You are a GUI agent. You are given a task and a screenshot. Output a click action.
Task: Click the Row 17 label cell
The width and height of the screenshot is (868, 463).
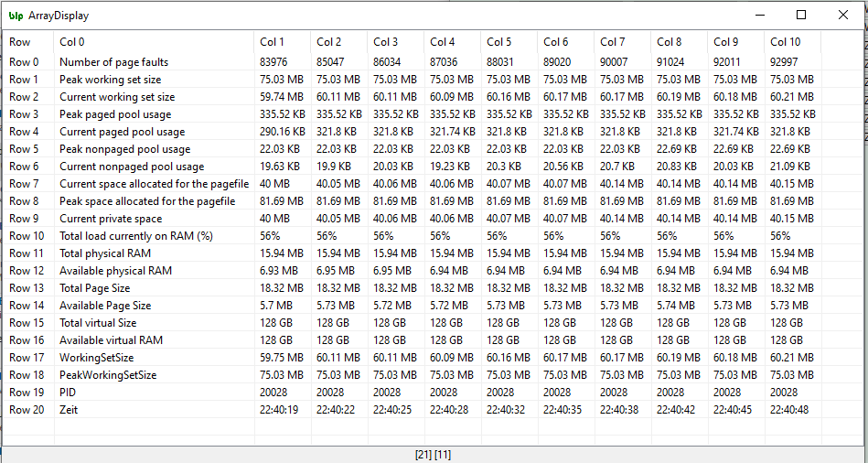pyautogui.click(x=27, y=358)
